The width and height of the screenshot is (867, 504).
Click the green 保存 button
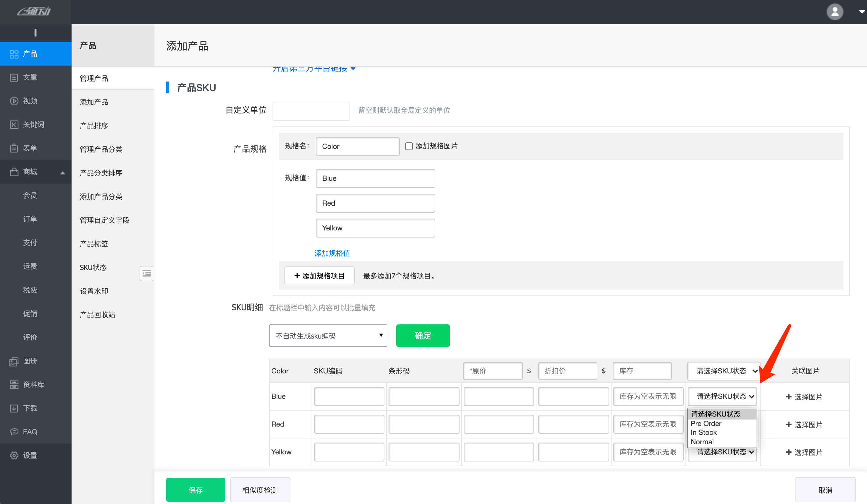point(195,490)
